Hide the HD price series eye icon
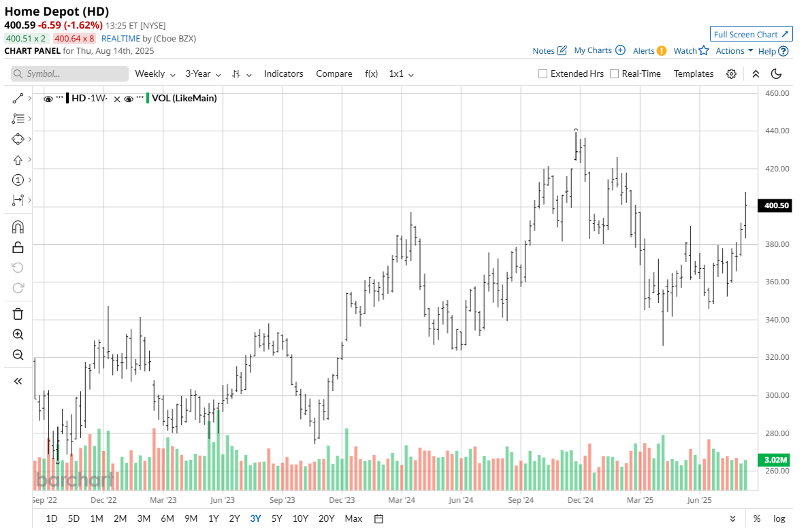The width and height of the screenshot is (808, 532). pyautogui.click(x=48, y=99)
